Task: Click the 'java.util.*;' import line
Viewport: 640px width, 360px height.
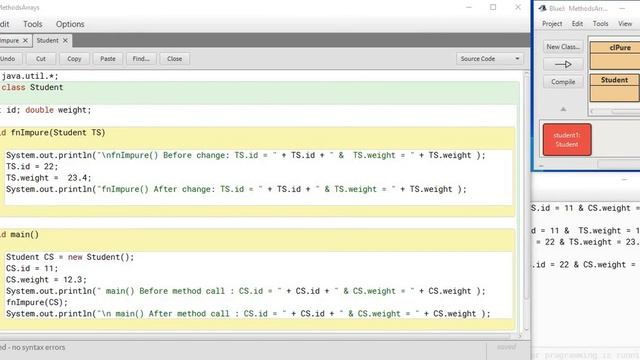Action: click(x=30, y=76)
